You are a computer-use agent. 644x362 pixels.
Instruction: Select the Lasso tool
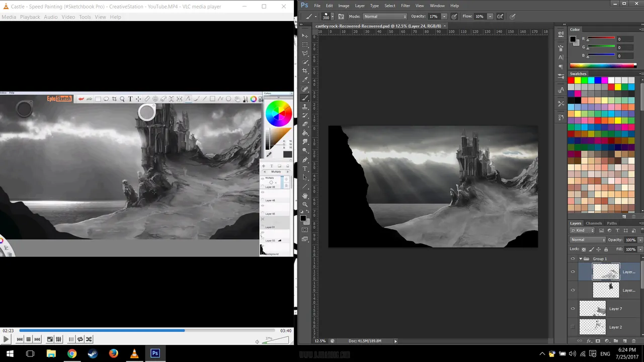tap(305, 52)
